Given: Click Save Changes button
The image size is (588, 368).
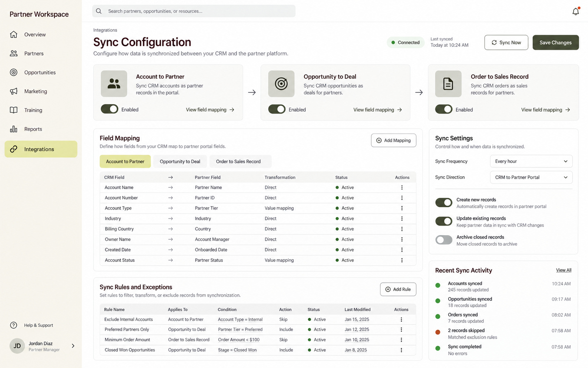Looking at the screenshot, I should [x=555, y=43].
